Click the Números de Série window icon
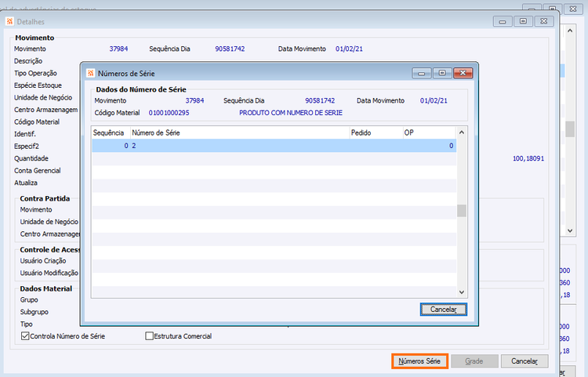588x377 pixels. [90, 73]
